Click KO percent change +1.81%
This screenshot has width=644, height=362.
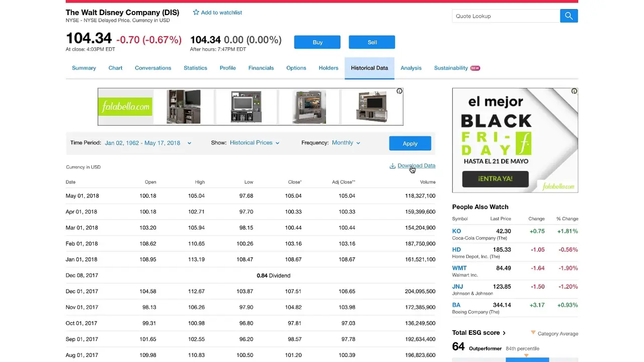pyautogui.click(x=567, y=231)
